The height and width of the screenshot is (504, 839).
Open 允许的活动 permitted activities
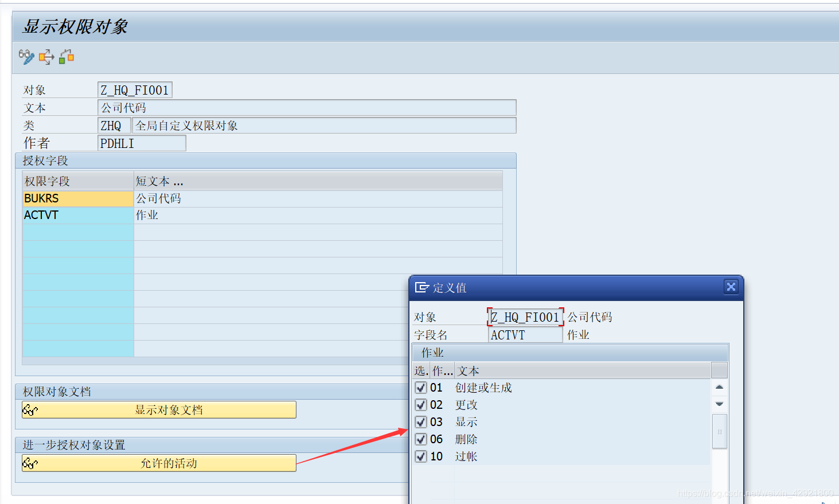(159, 463)
